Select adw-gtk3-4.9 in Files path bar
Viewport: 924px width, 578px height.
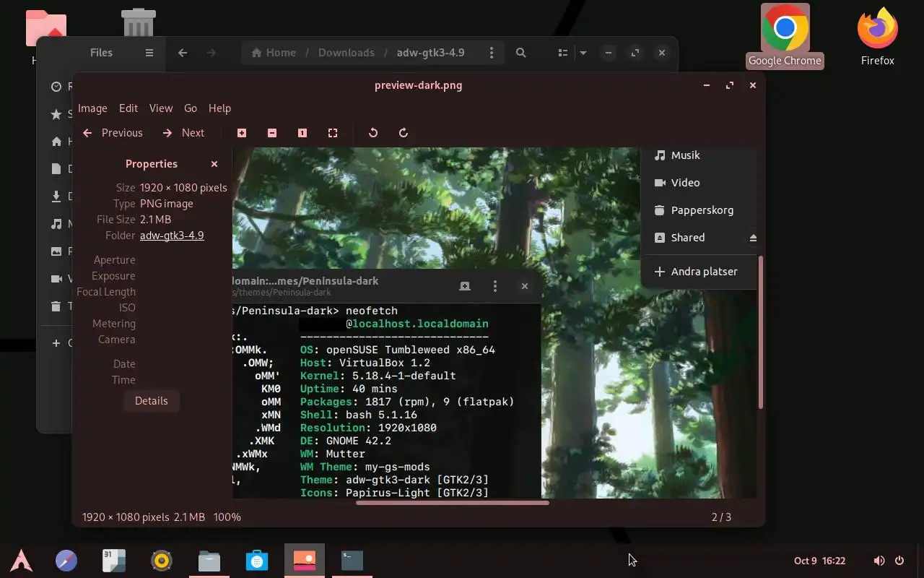(431, 53)
